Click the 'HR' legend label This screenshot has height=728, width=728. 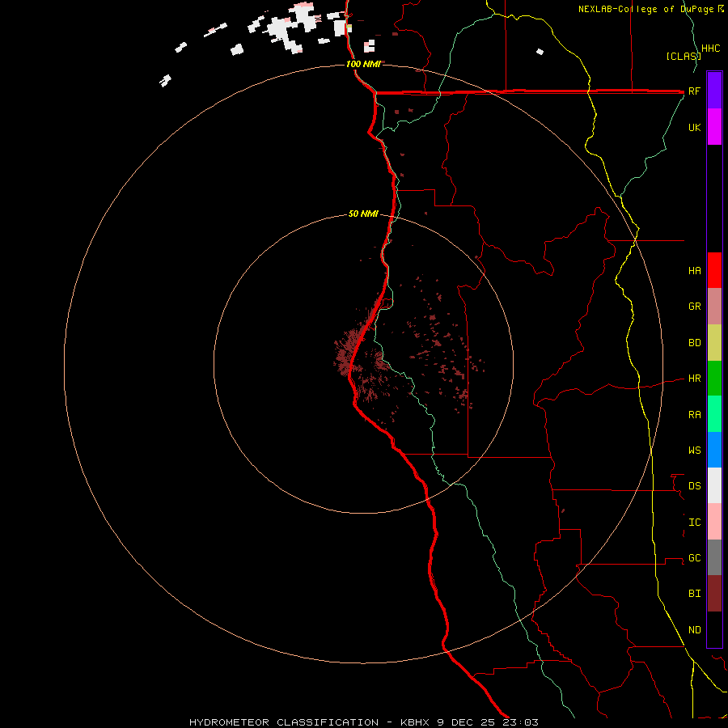point(695,379)
